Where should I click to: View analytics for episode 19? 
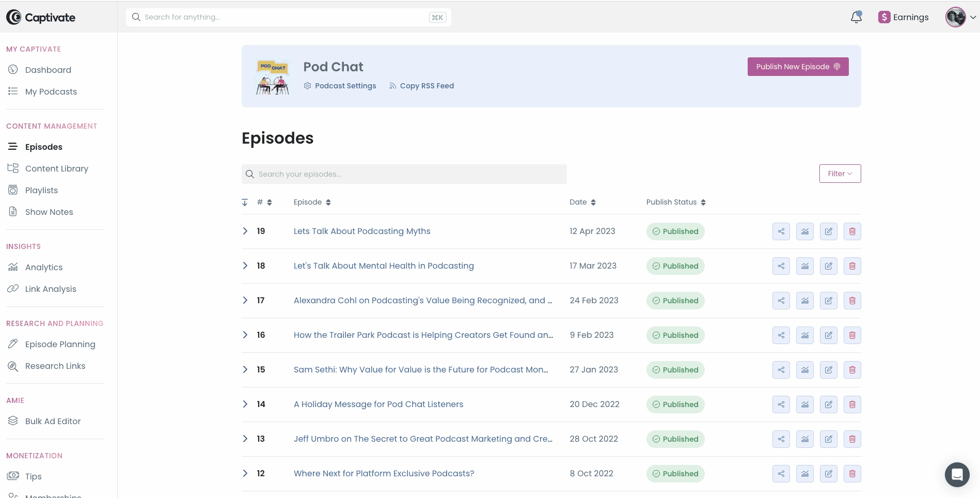pos(805,231)
